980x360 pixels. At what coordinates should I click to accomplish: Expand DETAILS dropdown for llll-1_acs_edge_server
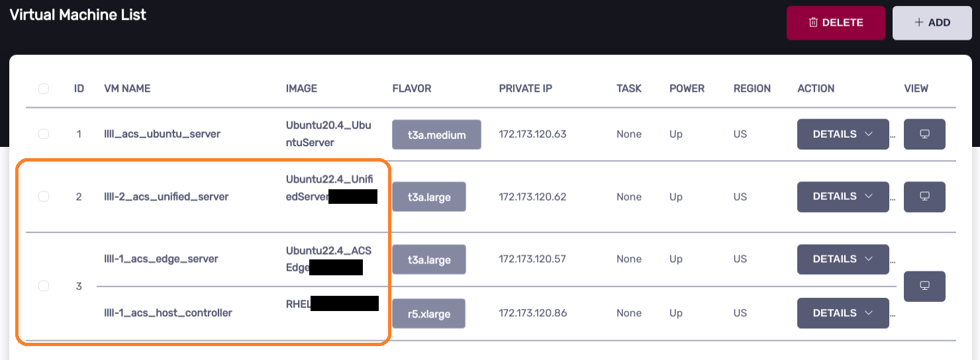click(x=842, y=259)
